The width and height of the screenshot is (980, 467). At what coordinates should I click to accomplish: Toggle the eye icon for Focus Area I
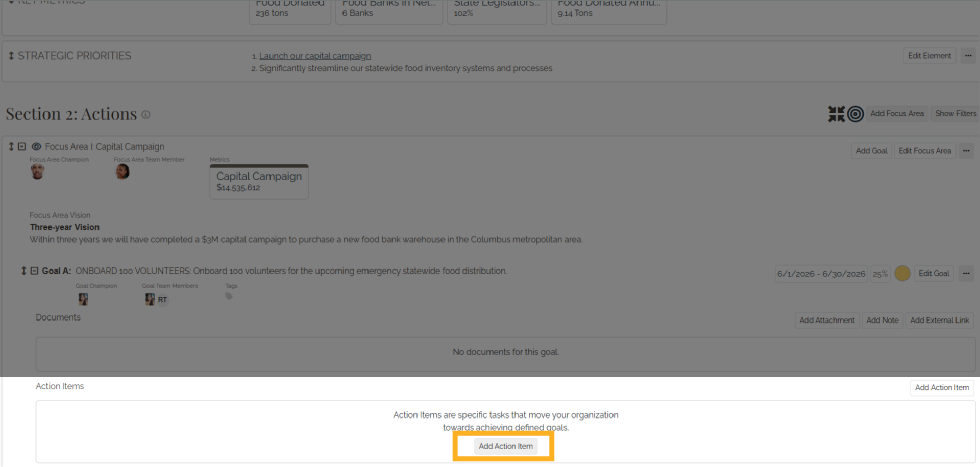pos(36,146)
